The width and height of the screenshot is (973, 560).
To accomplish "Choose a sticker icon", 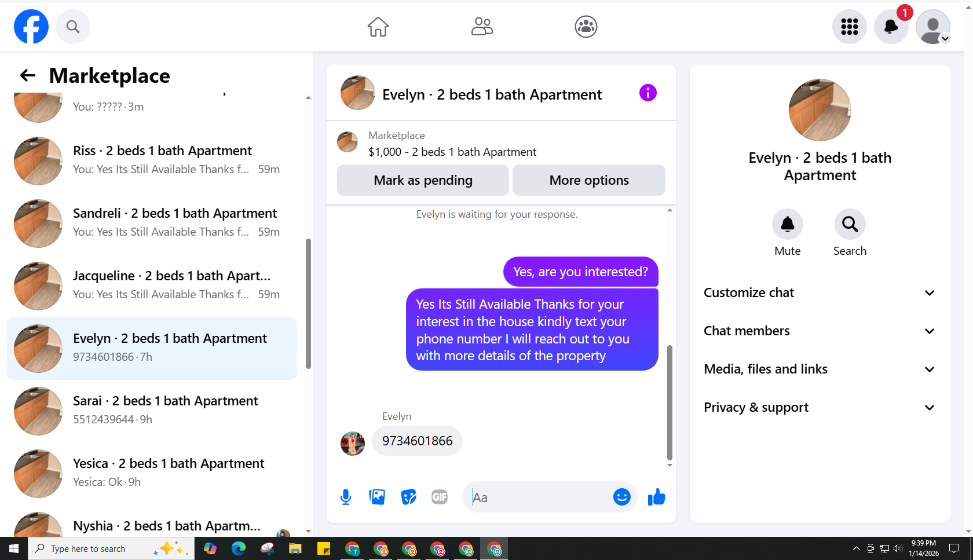I will pyautogui.click(x=409, y=497).
